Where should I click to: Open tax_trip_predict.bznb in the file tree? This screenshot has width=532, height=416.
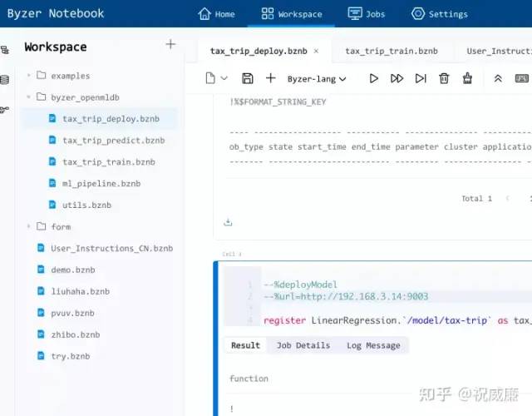[113, 141]
